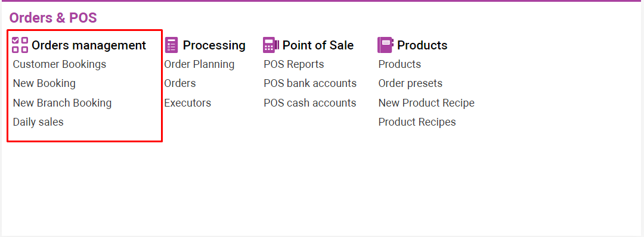Open POS cash accounts

point(309,102)
